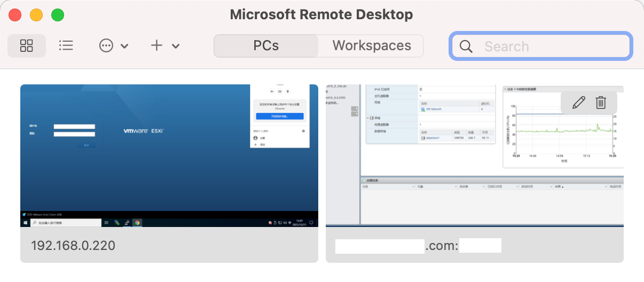
Task: Switch to grid view icon
Action: (27, 46)
